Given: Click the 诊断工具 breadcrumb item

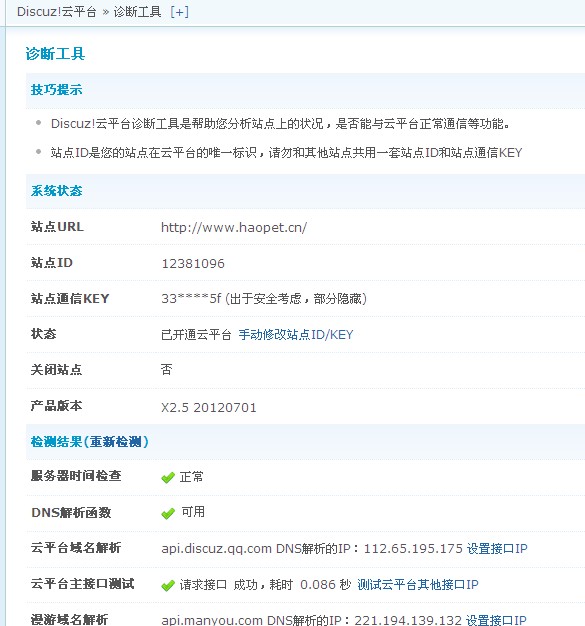Looking at the screenshot, I should 137,12.
